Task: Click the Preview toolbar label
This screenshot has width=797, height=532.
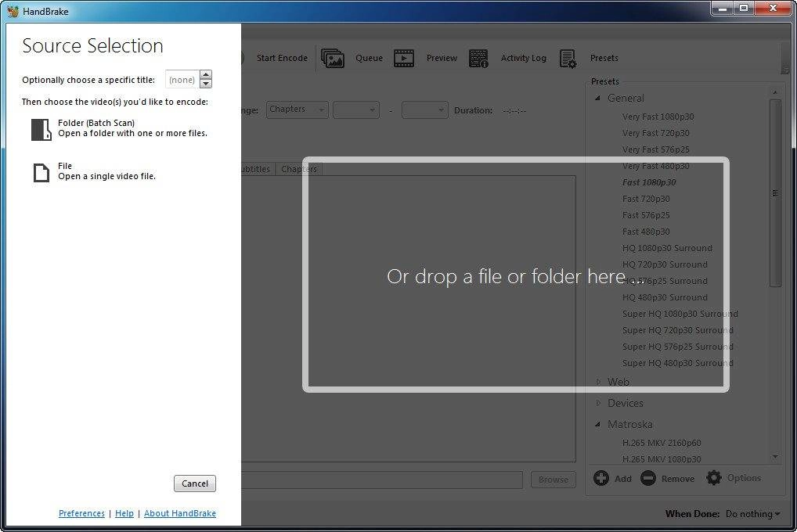Action: pos(442,58)
